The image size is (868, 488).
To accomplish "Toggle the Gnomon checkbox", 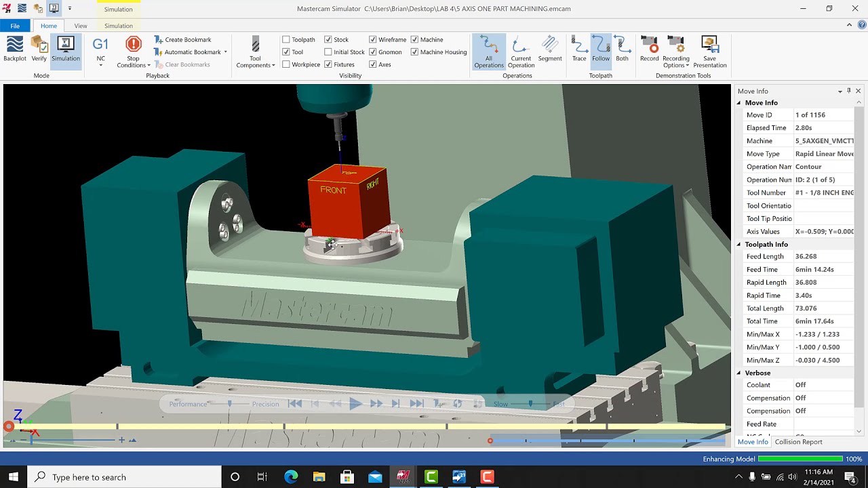I will coord(373,52).
